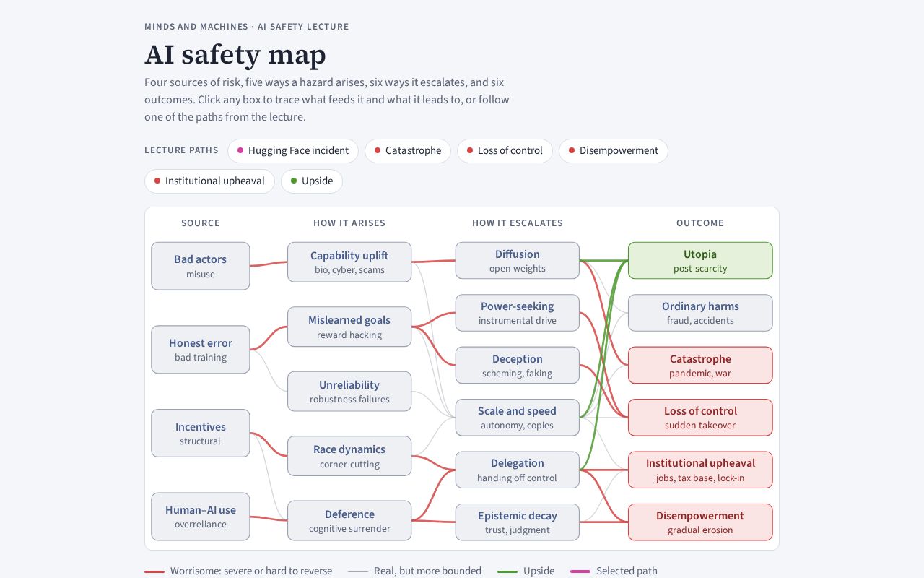Follow the Catastrophe lecture path pill
The image size is (924, 578).
tap(408, 151)
